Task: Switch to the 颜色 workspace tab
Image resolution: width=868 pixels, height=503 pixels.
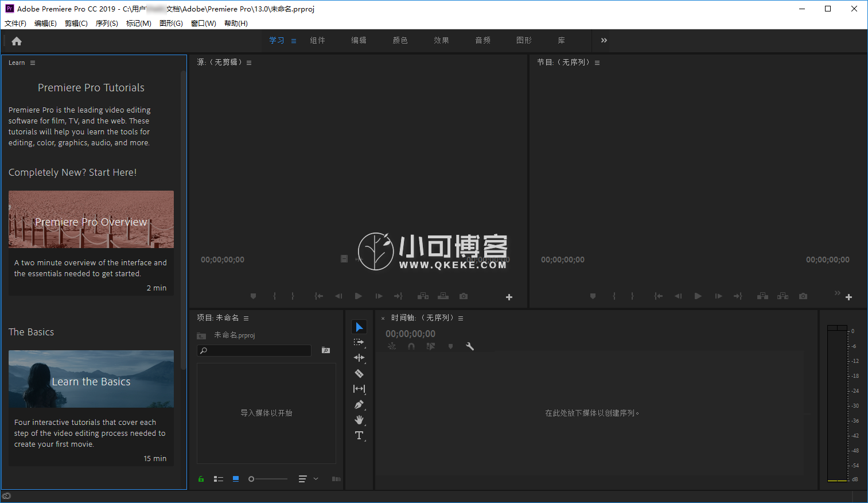Action: (400, 40)
